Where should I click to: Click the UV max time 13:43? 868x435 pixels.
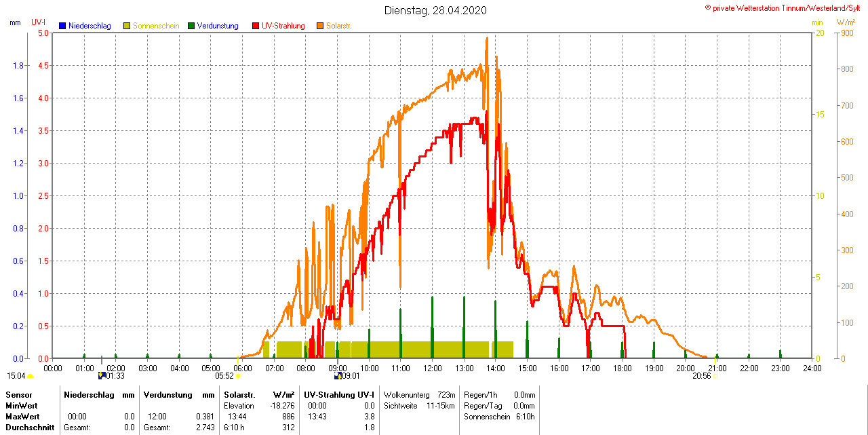coord(317,417)
